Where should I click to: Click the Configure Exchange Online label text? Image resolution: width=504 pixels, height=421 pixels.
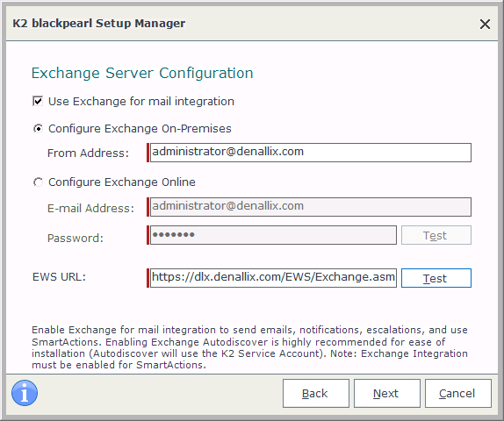[x=122, y=182]
